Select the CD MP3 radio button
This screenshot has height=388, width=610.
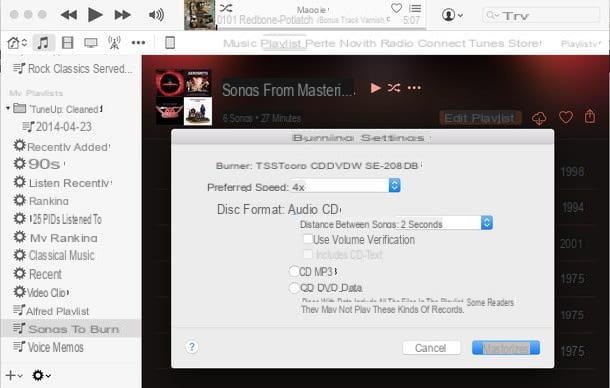point(294,271)
